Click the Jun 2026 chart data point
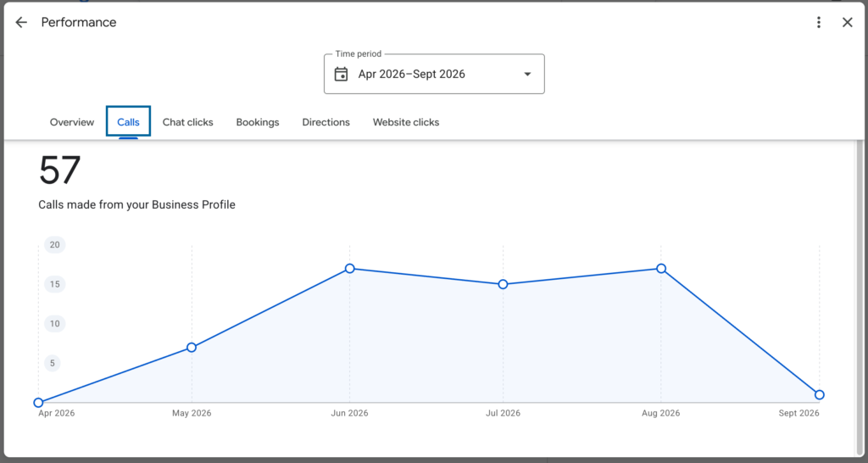868x463 pixels. point(350,269)
